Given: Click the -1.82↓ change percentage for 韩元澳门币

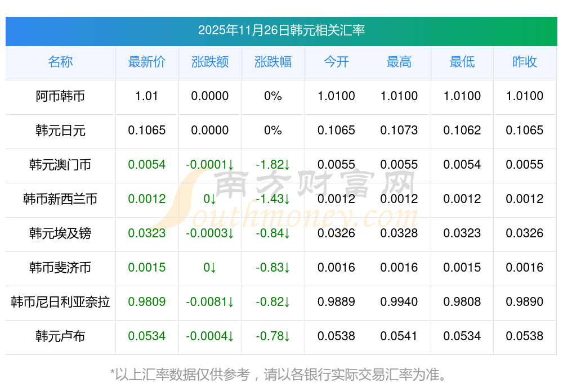Looking at the screenshot, I should click(273, 165).
